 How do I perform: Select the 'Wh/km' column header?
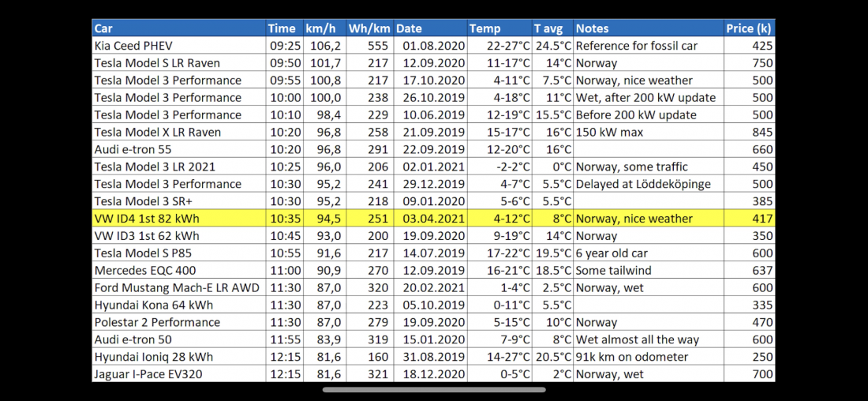point(370,28)
